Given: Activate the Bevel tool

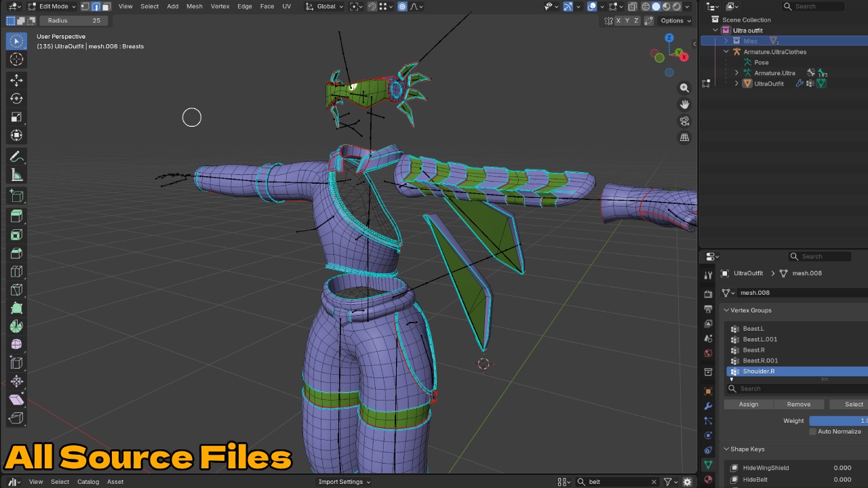Looking at the screenshot, I should point(16,253).
